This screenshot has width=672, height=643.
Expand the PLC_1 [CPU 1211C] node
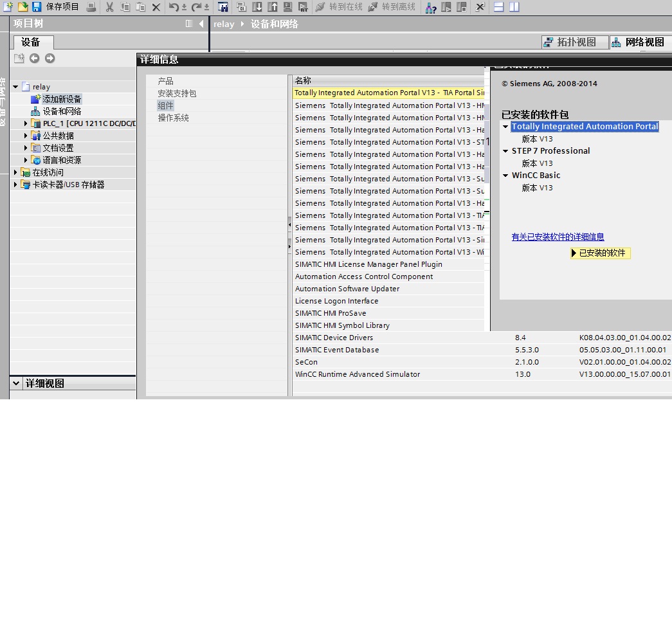click(x=25, y=123)
